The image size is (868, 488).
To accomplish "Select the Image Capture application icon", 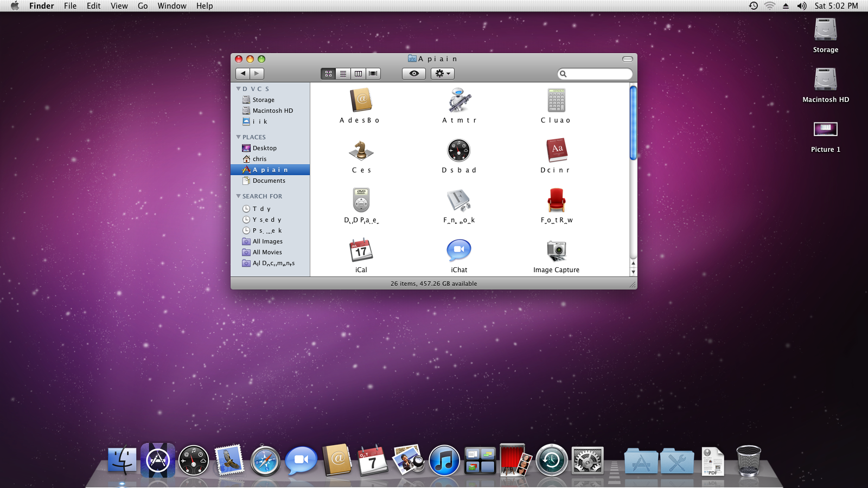I will (556, 251).
